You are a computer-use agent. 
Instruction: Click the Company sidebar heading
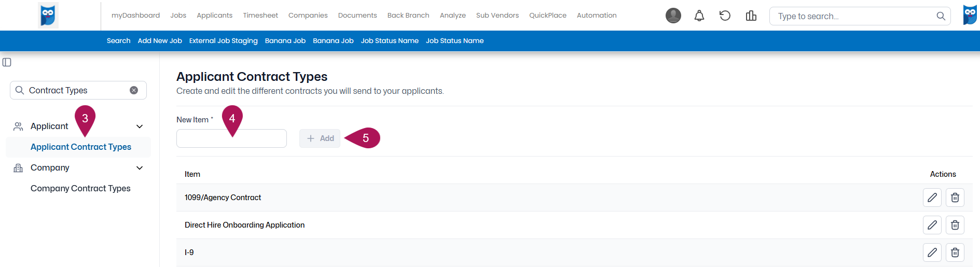click(x=50, y=168)
